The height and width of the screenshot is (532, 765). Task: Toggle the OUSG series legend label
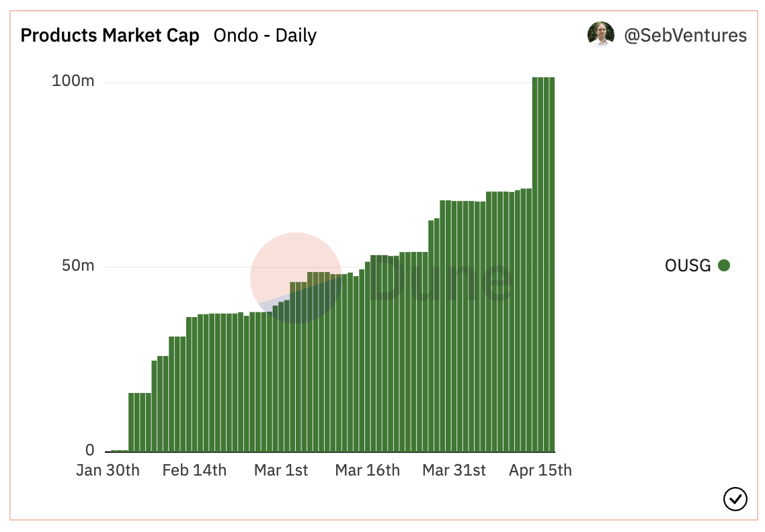point(687,265)
